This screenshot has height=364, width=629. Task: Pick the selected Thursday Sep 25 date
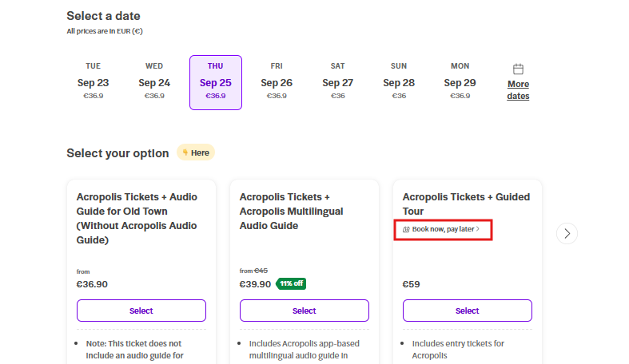click(215, 82)
